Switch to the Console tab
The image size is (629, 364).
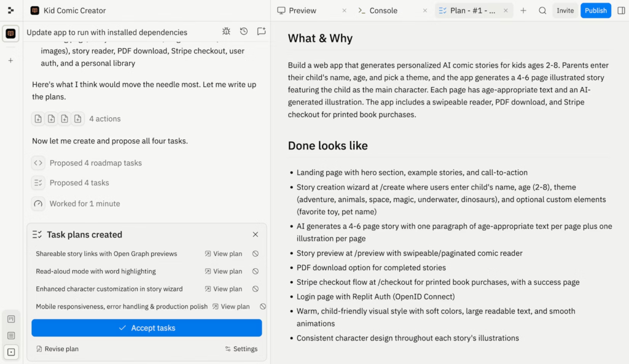383,10
